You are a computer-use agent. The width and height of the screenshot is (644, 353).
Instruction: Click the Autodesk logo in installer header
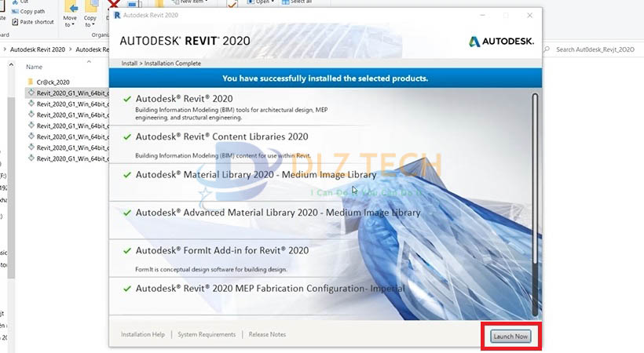(x=502, y=42)
